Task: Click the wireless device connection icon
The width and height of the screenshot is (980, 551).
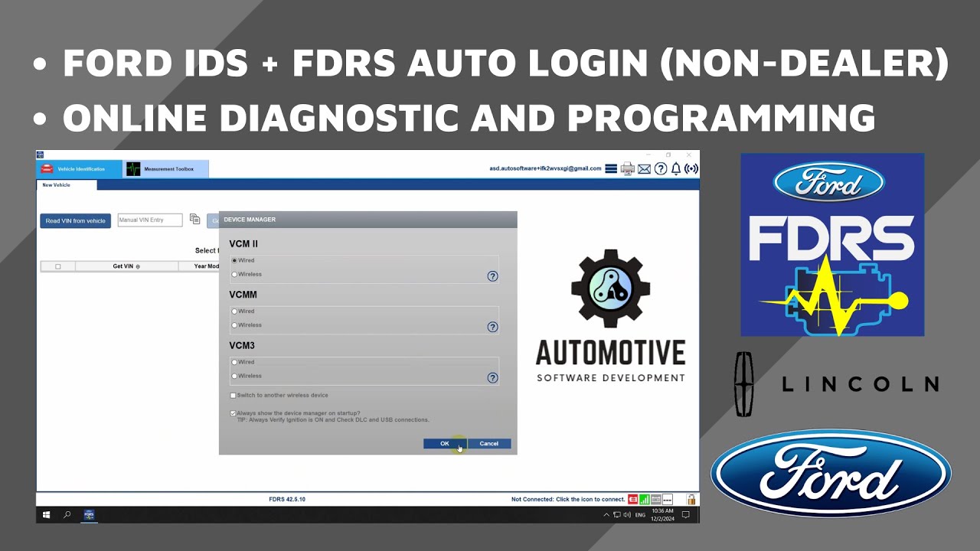Action: [x=691, y=168]
